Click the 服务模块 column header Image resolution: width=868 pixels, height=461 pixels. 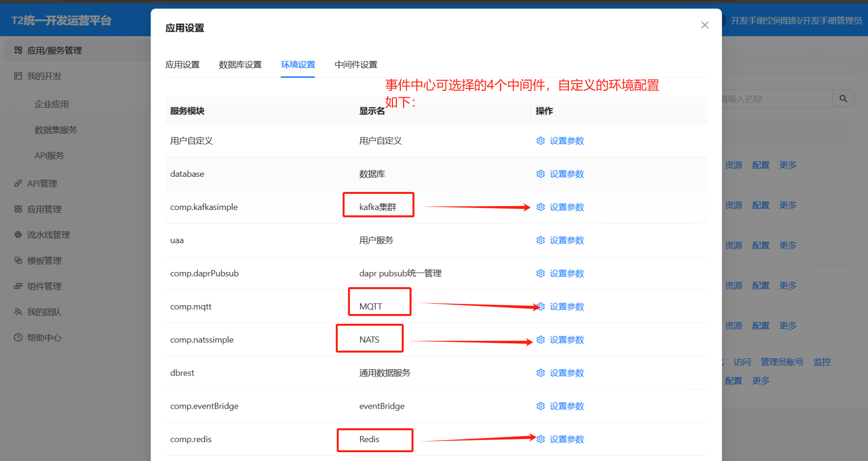pyautogui.click(x=187, y=111)
